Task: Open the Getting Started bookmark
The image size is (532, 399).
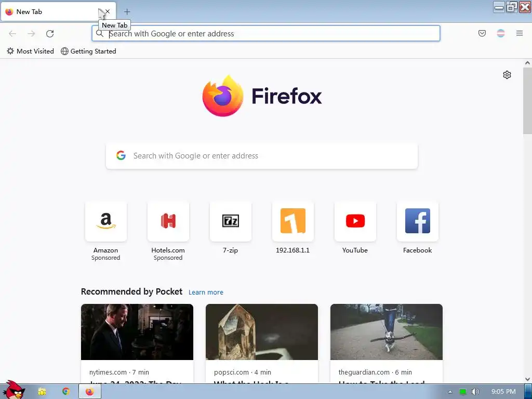Action: coord(88,51)
